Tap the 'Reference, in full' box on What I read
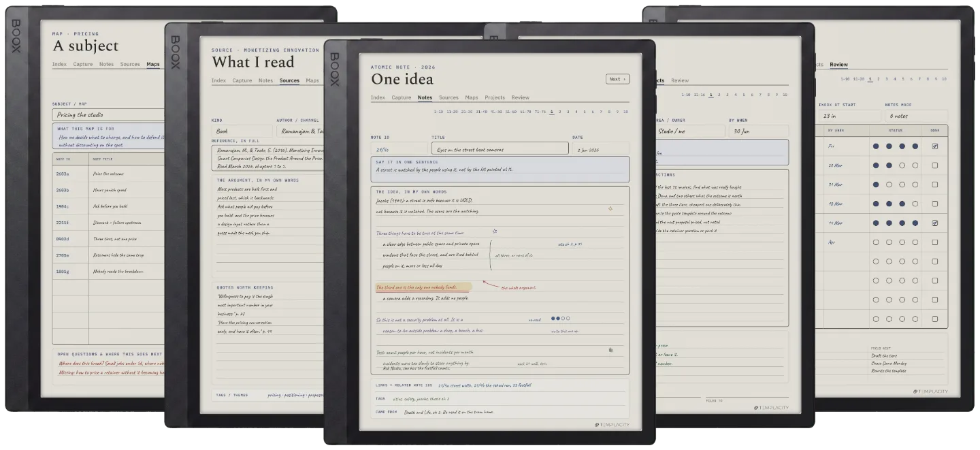 point(269,157)
